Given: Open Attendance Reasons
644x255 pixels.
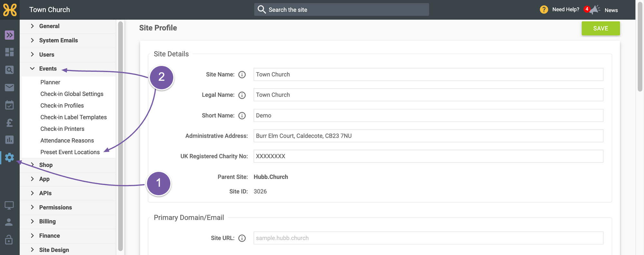Looking at the screenshot, I should point(67,140).
